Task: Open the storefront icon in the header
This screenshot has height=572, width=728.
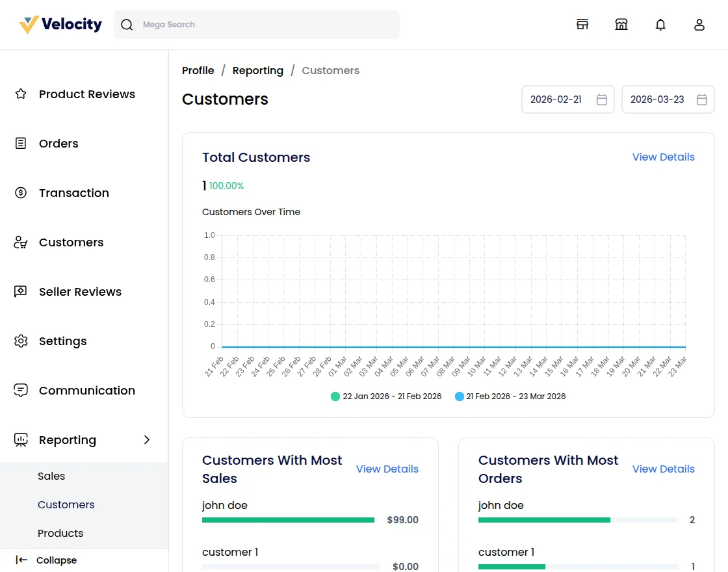Action: coord(582,24)
